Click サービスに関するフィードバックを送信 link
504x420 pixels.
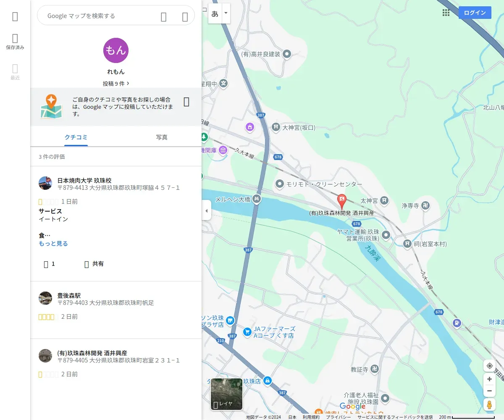pos(395,417)
